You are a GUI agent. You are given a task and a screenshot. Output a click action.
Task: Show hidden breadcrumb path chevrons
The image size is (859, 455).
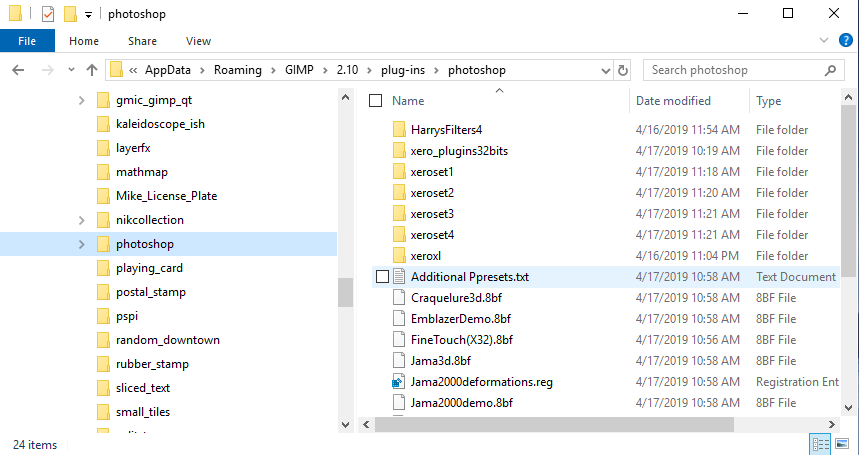(133, 70)
